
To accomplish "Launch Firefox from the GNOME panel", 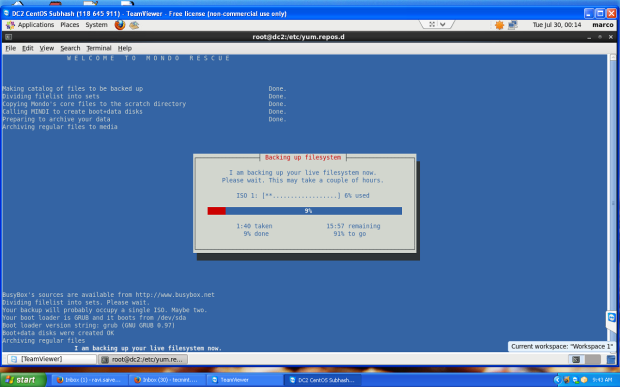I will 120,25.
